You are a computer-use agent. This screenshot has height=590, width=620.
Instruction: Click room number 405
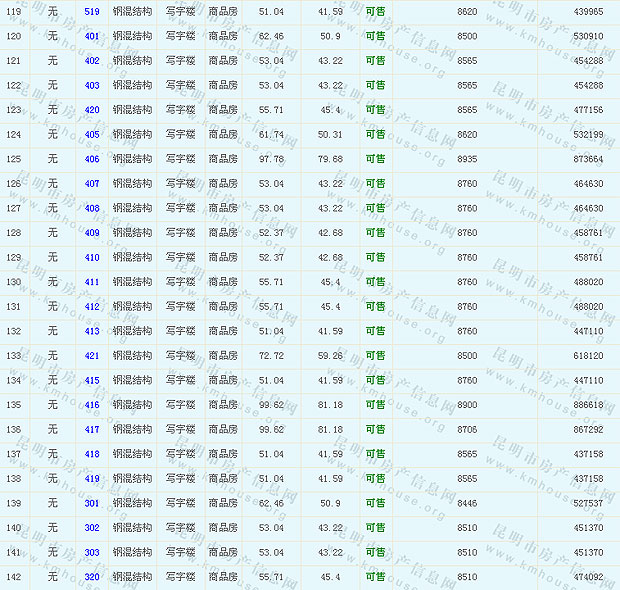[92, 134]
